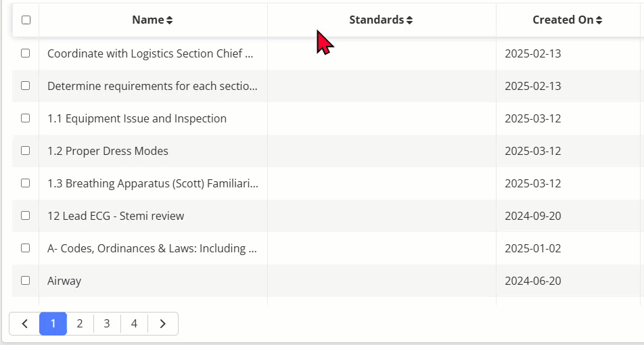
Task: Sort by the Standards column arrows
Action: point(409,20)
